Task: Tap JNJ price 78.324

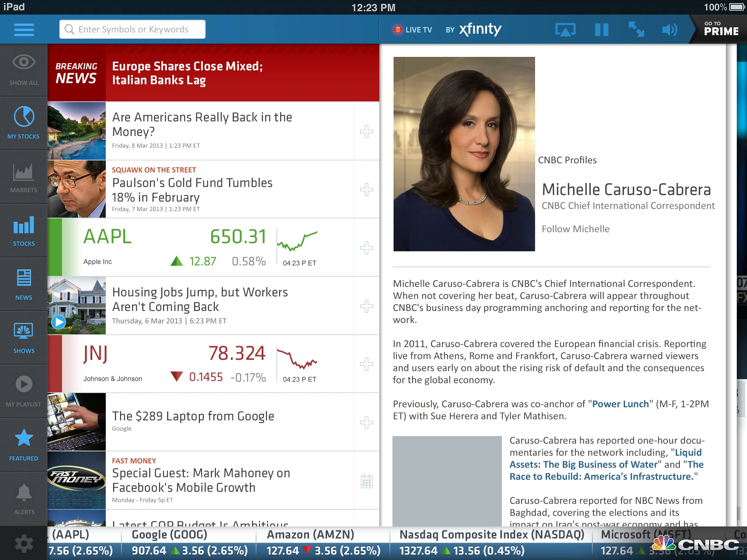Action: (237, 353)
